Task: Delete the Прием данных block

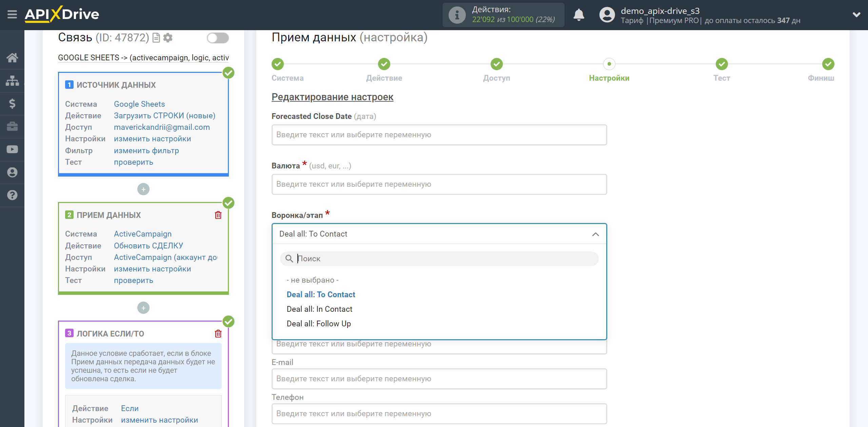Action: click(218, 215)
